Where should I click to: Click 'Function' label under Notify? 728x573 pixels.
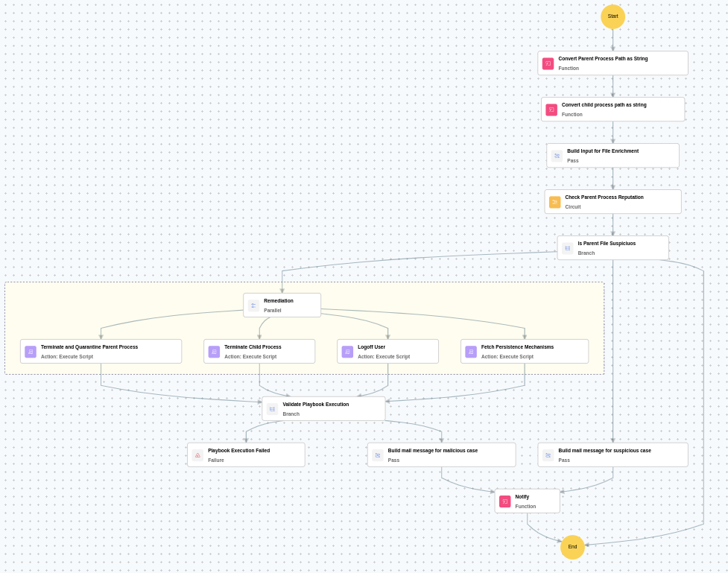(525, 507)
